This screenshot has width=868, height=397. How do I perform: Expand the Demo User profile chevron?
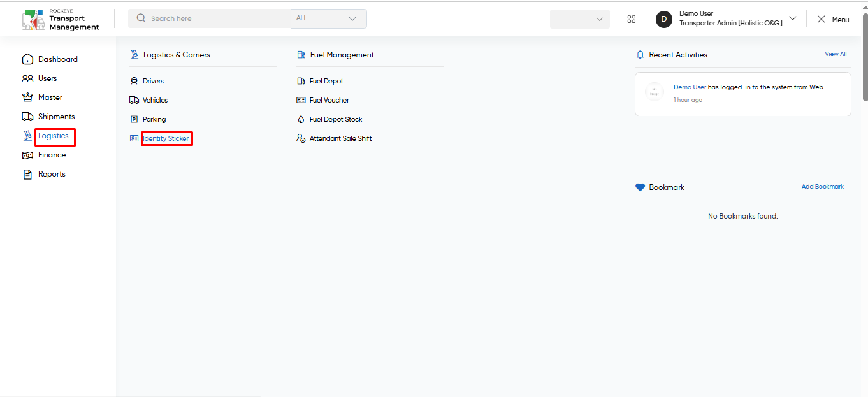[793, 18]
